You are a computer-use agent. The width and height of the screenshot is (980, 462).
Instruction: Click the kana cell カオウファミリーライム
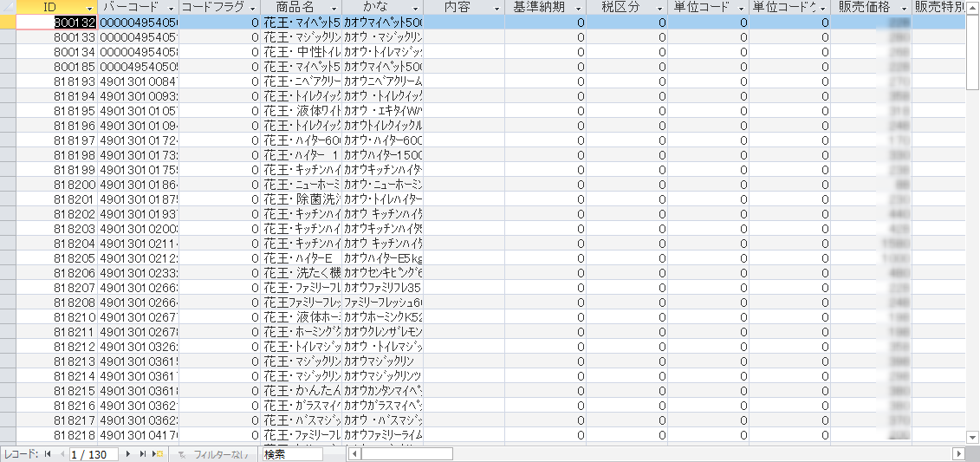(x=382, y=436)
